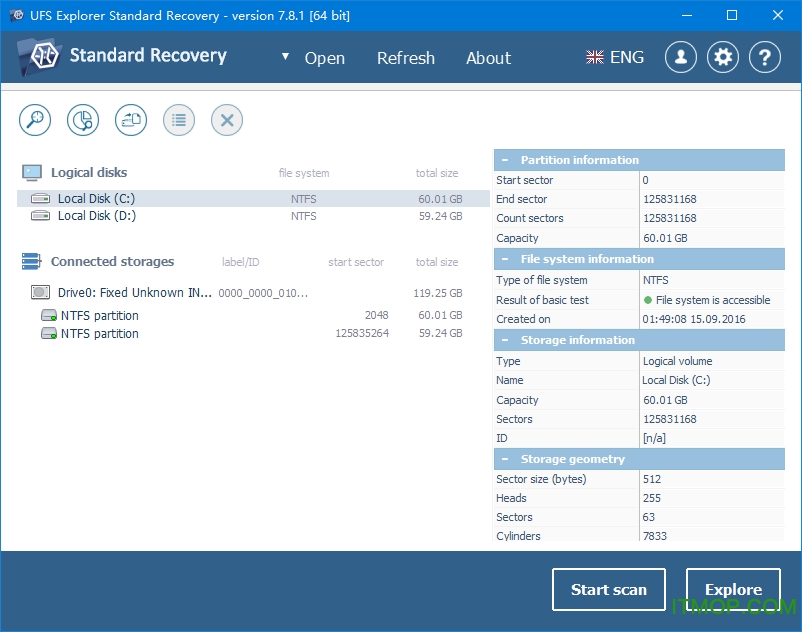This screenshot has width=802, height=632.
Task: Select NTFS partition at start sector 2048
Action: tap(253, 315)
